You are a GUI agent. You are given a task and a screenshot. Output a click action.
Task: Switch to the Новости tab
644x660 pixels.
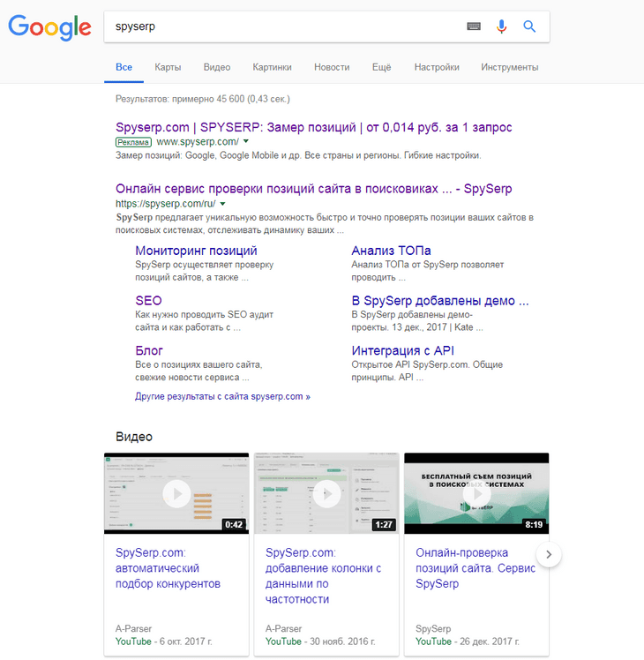point(332,67)
